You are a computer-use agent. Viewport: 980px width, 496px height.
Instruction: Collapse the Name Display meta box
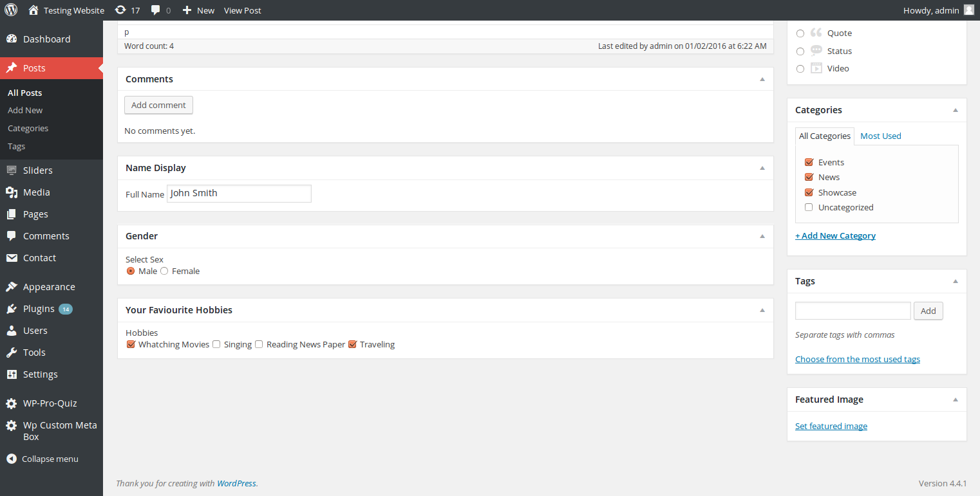(762, 168)
